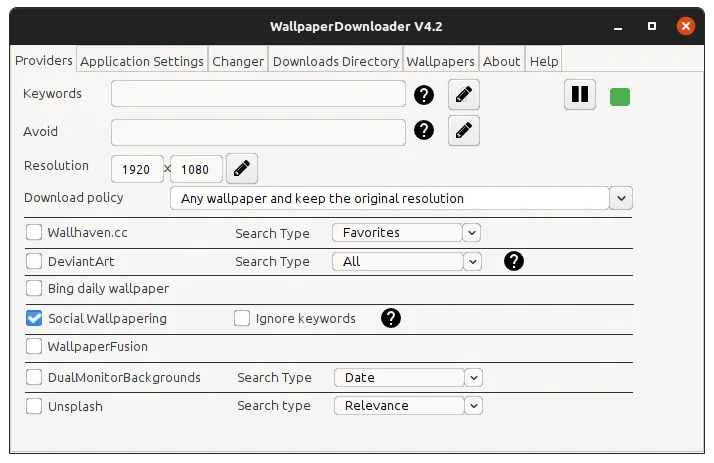Maximize the WallpaperDownloader window

[x=652, y=26]
